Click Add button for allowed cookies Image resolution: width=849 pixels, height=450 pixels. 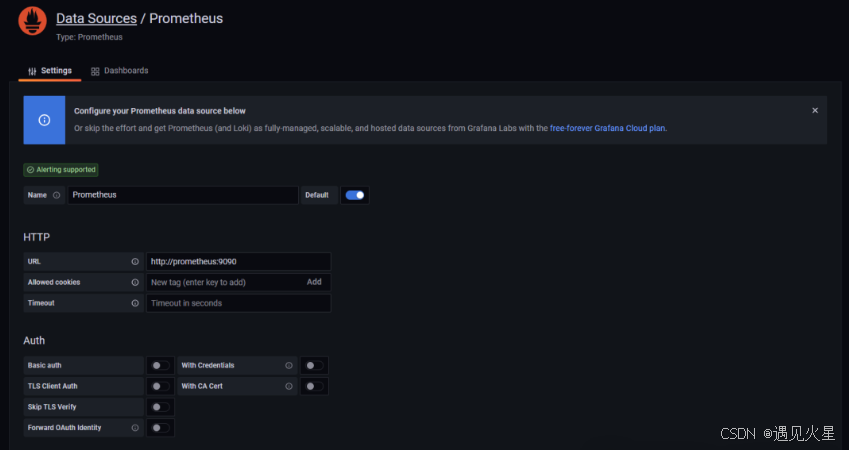[314, 282]
